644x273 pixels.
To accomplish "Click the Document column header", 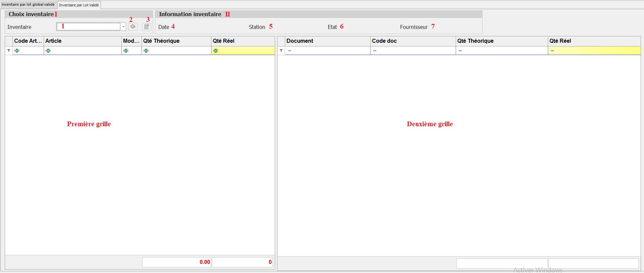I will [327, 41].
